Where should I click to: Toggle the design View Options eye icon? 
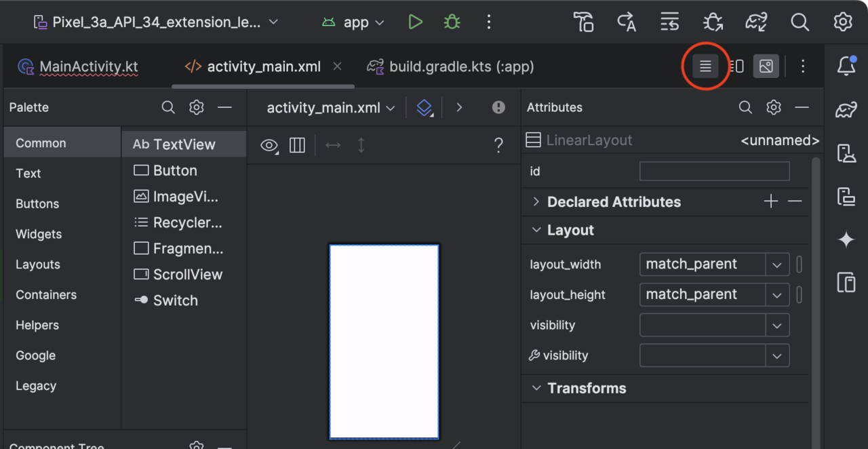coord(269,145)
